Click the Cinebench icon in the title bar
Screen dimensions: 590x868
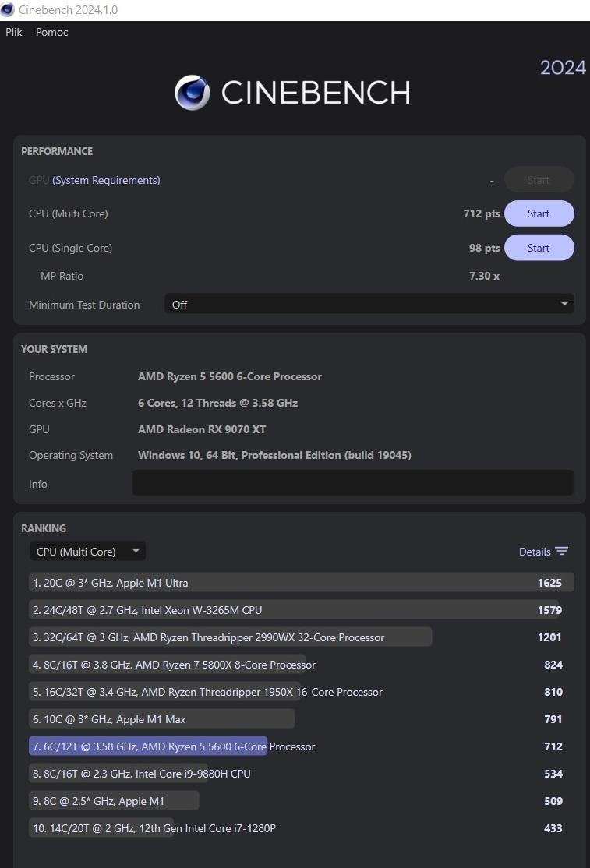[x=8, y=10]
